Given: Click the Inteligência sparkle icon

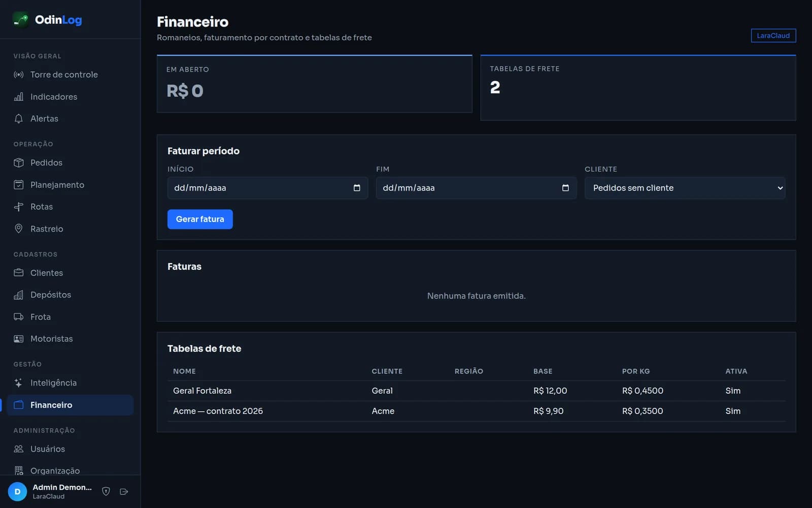Looking at the screenshot, I should pos(19,383).
